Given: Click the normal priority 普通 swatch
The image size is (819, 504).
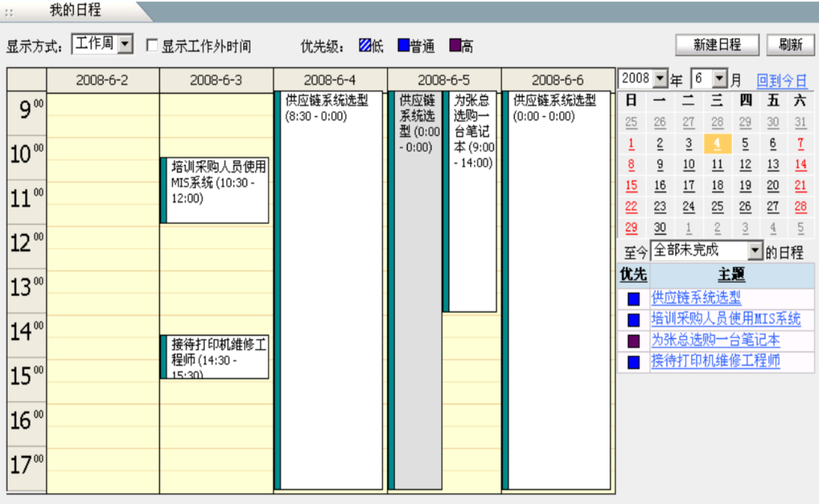Looking at the screenshot, I should (403, 45).
